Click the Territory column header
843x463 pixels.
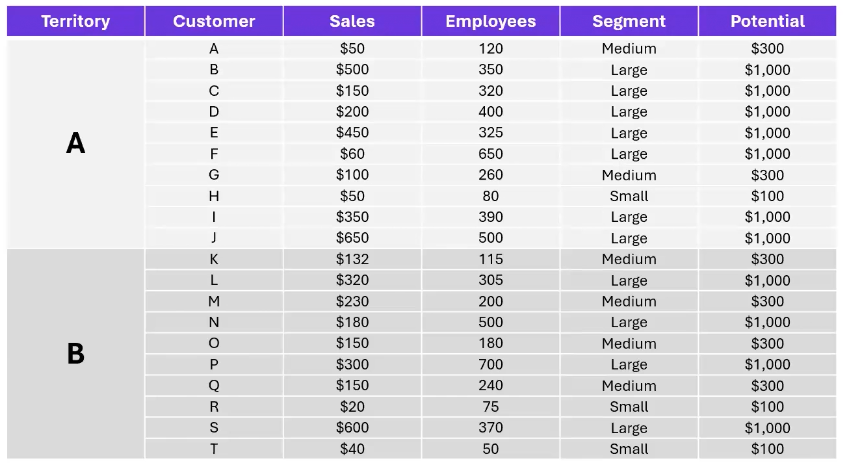click(75, 21)
